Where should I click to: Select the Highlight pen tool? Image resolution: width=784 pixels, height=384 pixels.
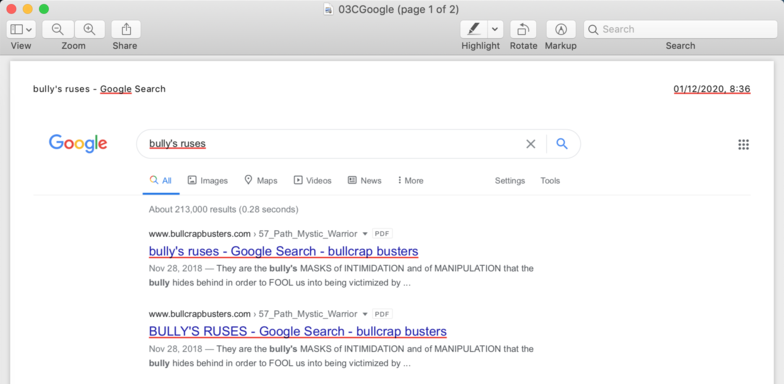click(474, 30)
